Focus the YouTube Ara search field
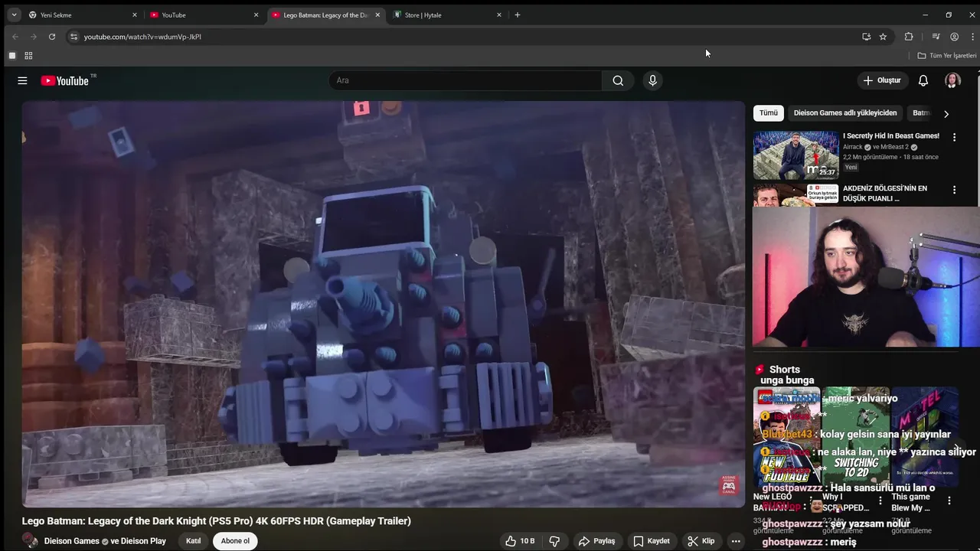980x551 pixels. pyautogui.click(x=465, y=80)
